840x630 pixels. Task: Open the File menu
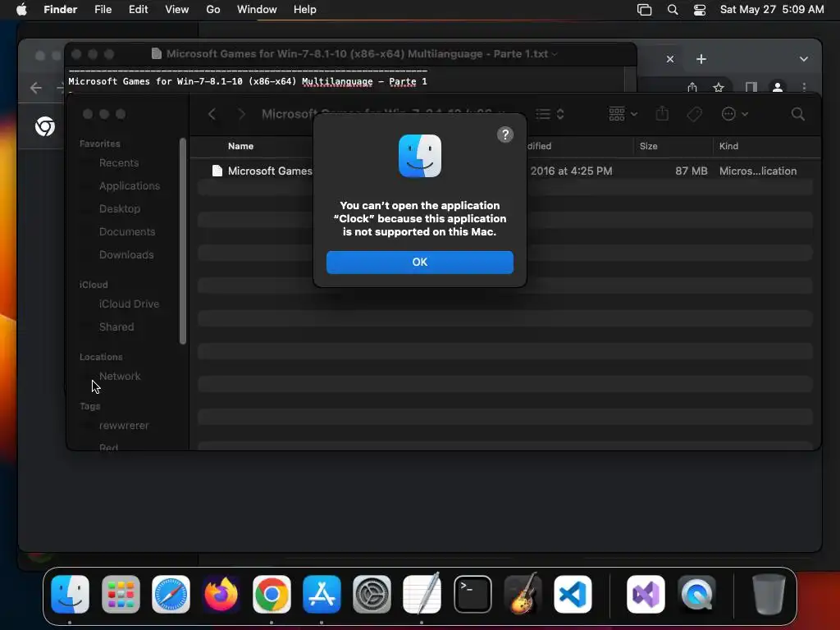[x=103, y=10]
